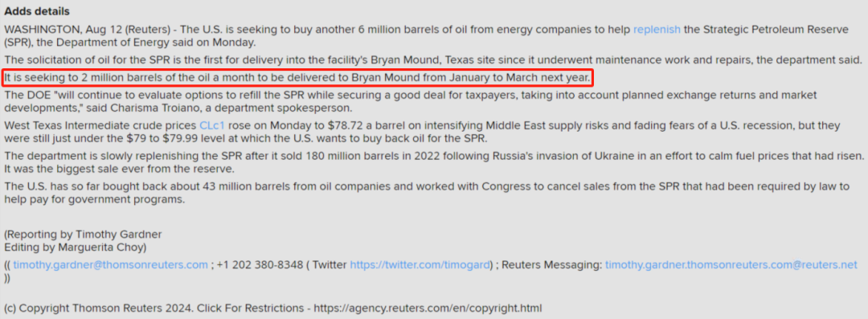Screen dimensions: 868x319
Task: Open the Reuters Messaging reuters.net address link
Action: coord(731,264)
